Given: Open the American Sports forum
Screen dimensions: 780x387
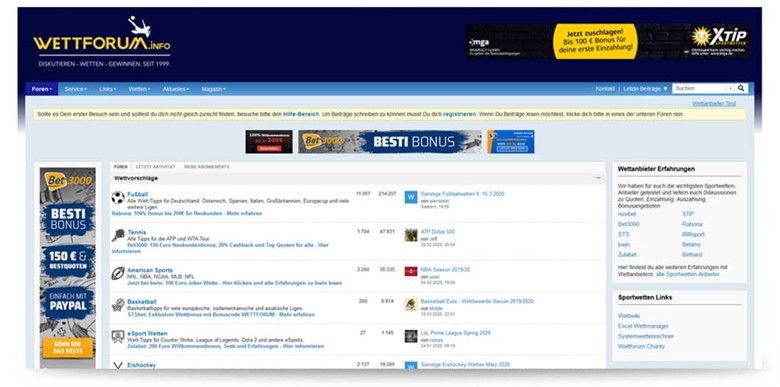Looking at the screenshot, I should click(x=150, y=270).
